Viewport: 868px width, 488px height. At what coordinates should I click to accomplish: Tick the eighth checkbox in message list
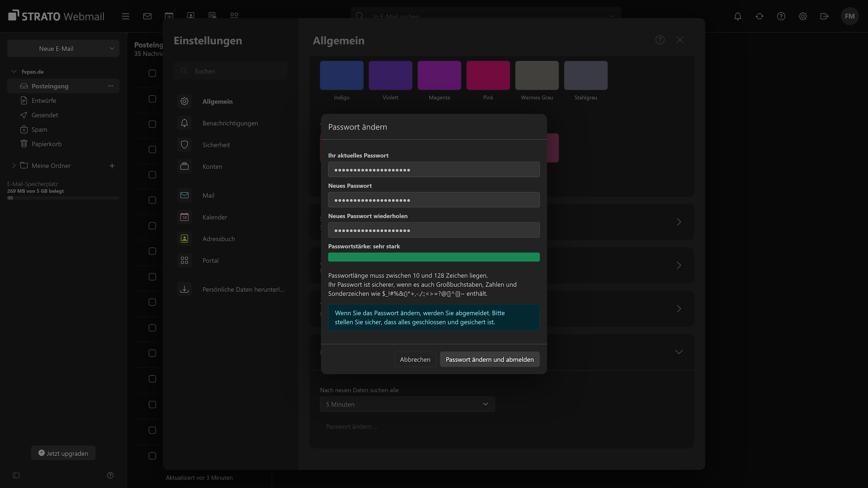coord(152,251)
